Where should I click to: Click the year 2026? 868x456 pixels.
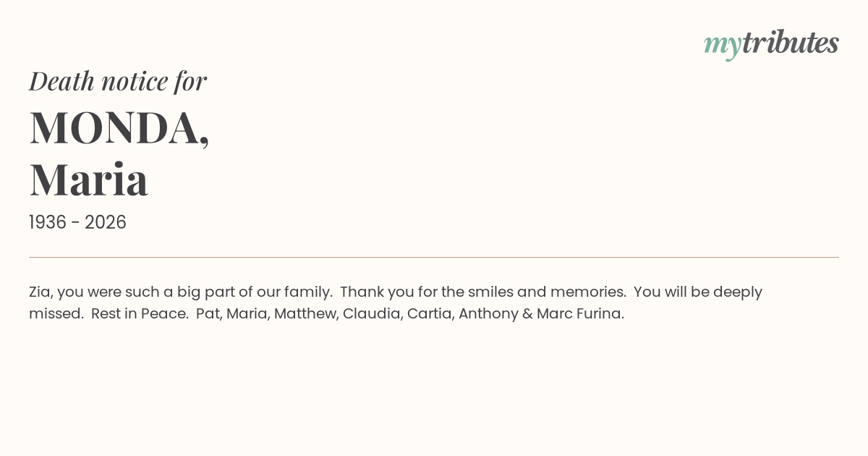point(106,222)
